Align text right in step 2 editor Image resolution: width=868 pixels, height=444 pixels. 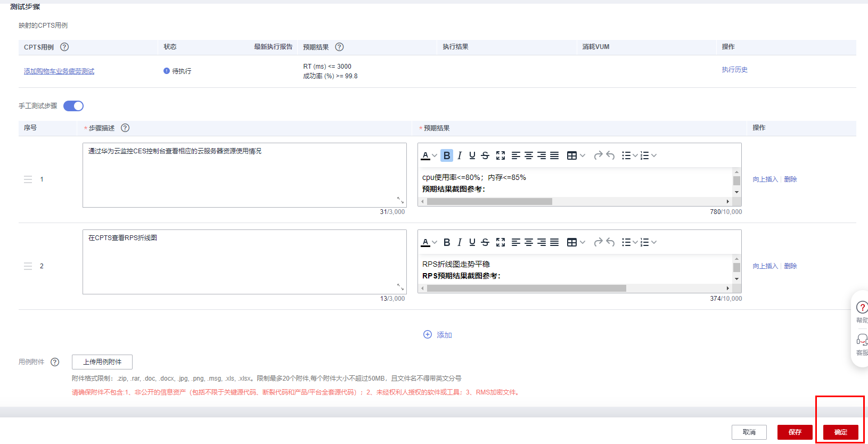pyautogui.click(x=542, y=242)
